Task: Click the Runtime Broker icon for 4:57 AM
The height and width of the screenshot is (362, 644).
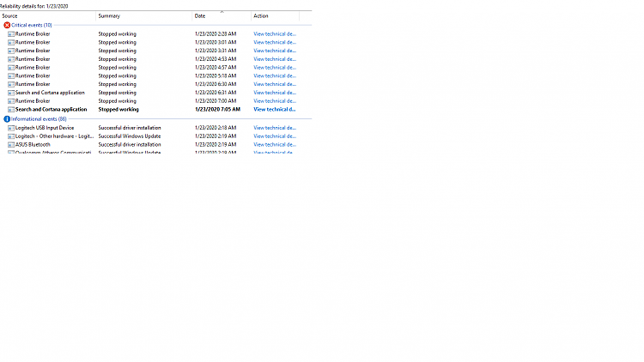Action: (x=11, y=68)
